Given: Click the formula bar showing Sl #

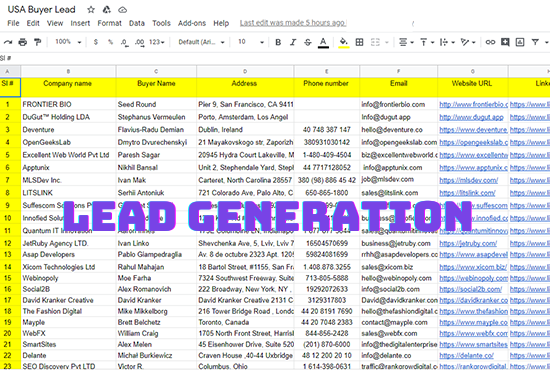Looking at the screenshot, I should coord(275,58).
